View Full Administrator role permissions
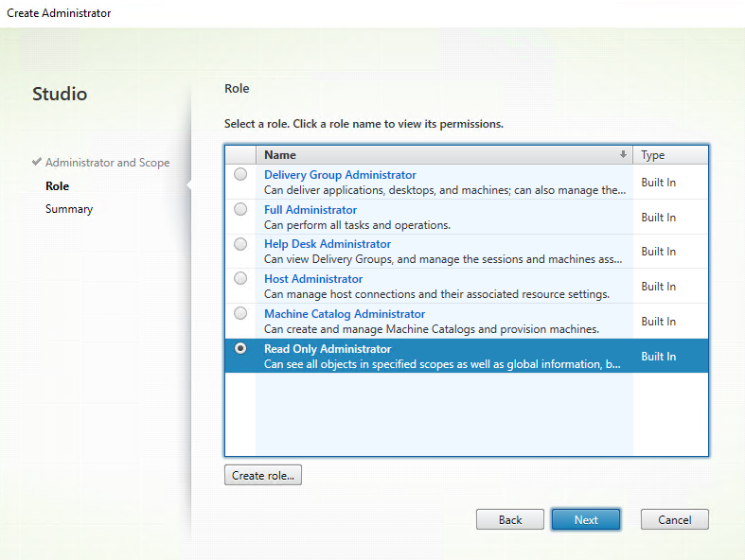 (x=310, y=210)
